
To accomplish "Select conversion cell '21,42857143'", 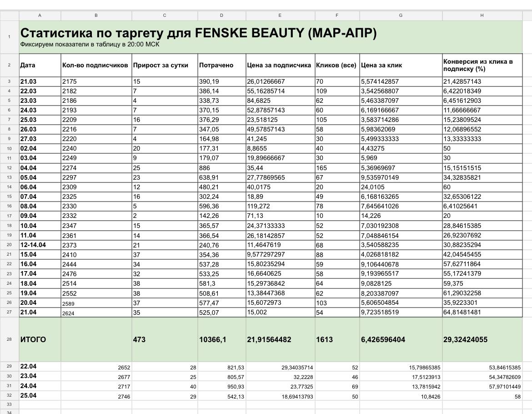I will (482, 81).
